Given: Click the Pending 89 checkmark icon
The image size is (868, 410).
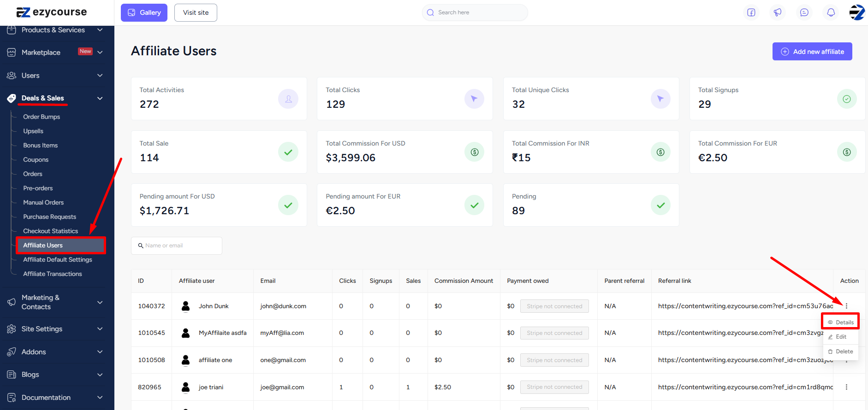Looking at the screenshot, I should pos(660,205).
